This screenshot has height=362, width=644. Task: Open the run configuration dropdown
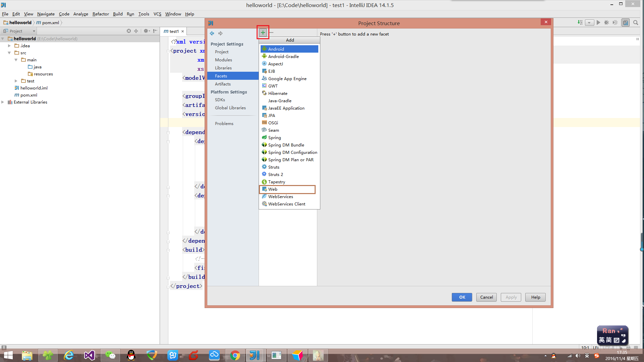589,23
